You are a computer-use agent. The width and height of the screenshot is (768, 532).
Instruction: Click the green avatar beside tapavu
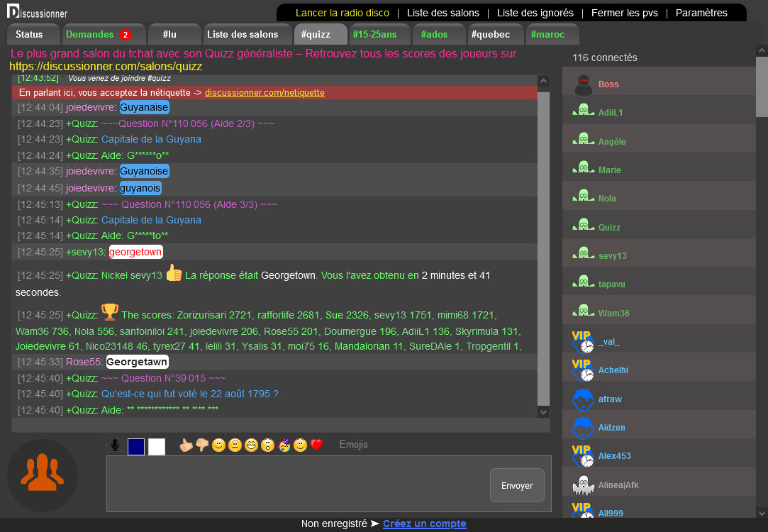click(x=584, y=282)
